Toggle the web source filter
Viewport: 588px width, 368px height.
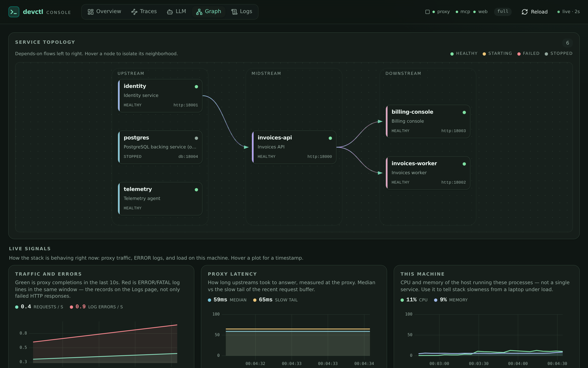tap(480, 12)
